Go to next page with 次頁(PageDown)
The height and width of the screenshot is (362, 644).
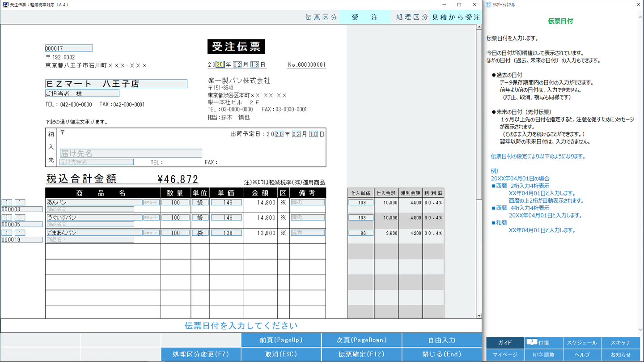[361, 340]
